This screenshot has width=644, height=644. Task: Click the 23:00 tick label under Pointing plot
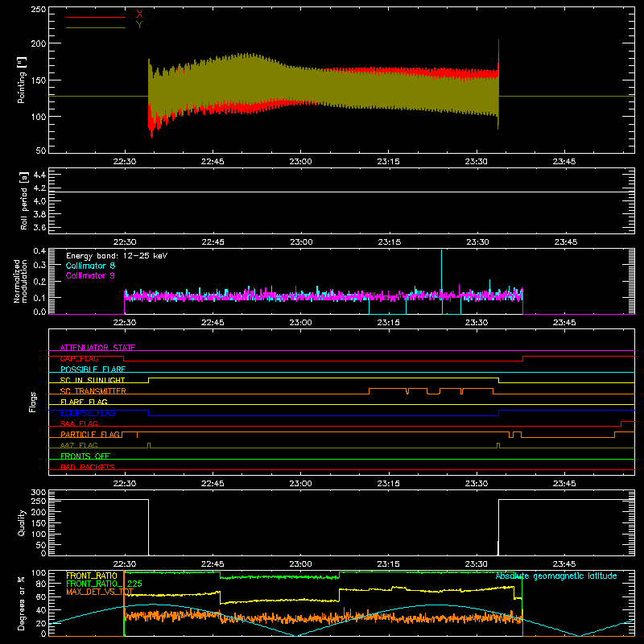pyautogui.click(x=300, y=162)
